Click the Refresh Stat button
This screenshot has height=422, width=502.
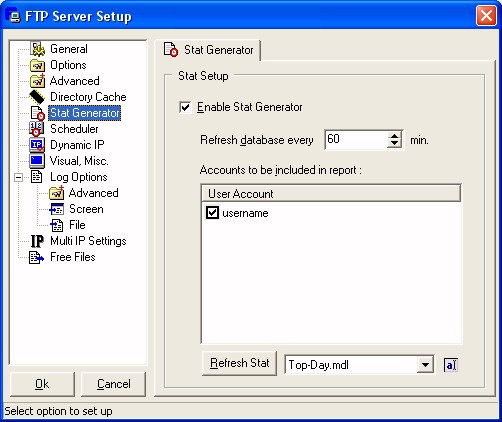click(x=239, y=363)
